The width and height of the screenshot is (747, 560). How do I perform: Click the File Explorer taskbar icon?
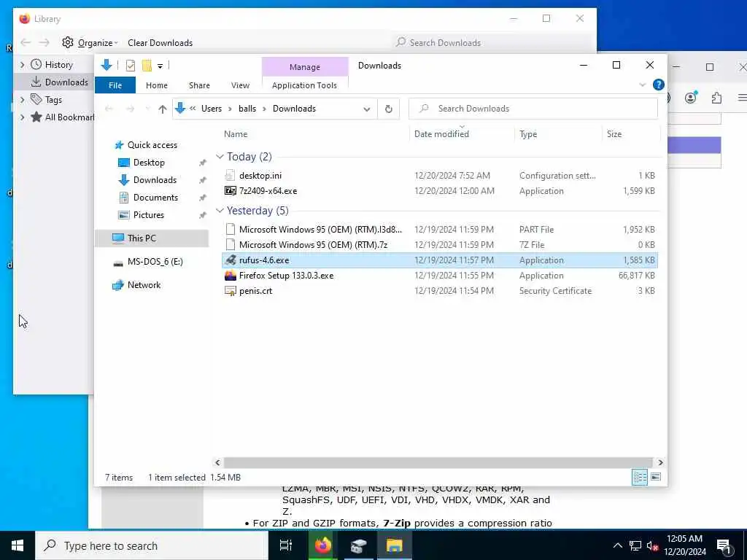coord(394,545)
